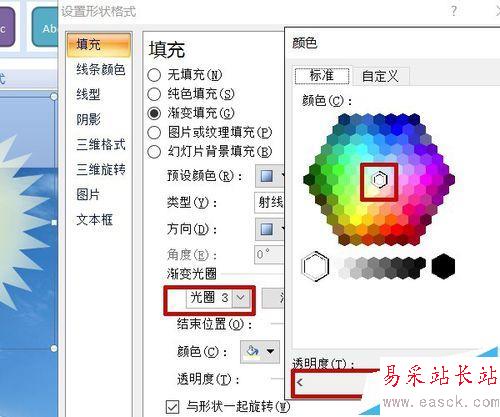The height and width of the screenshot is (417, 500).
Task: Select the black hexagon color swatch
Action: (443, 266)
